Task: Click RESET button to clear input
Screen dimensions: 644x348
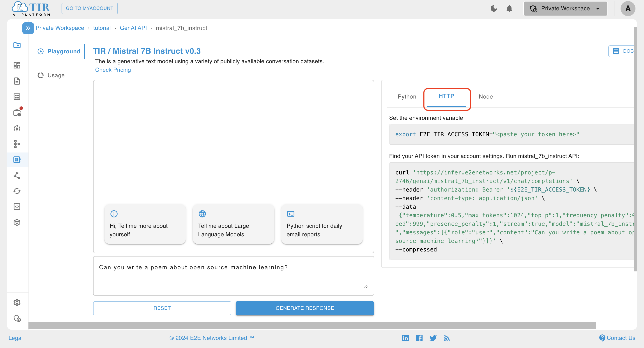Action: click(x=162, y=308)
